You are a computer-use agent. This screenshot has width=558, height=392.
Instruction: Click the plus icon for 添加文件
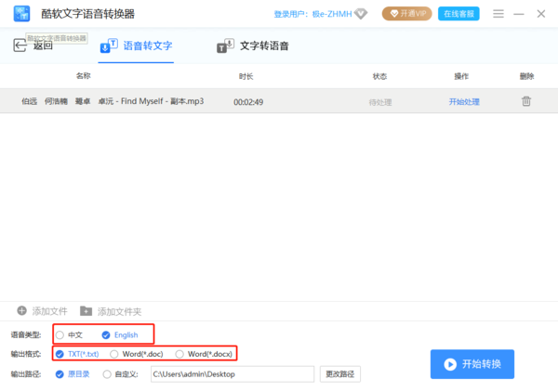pos(21,310)
